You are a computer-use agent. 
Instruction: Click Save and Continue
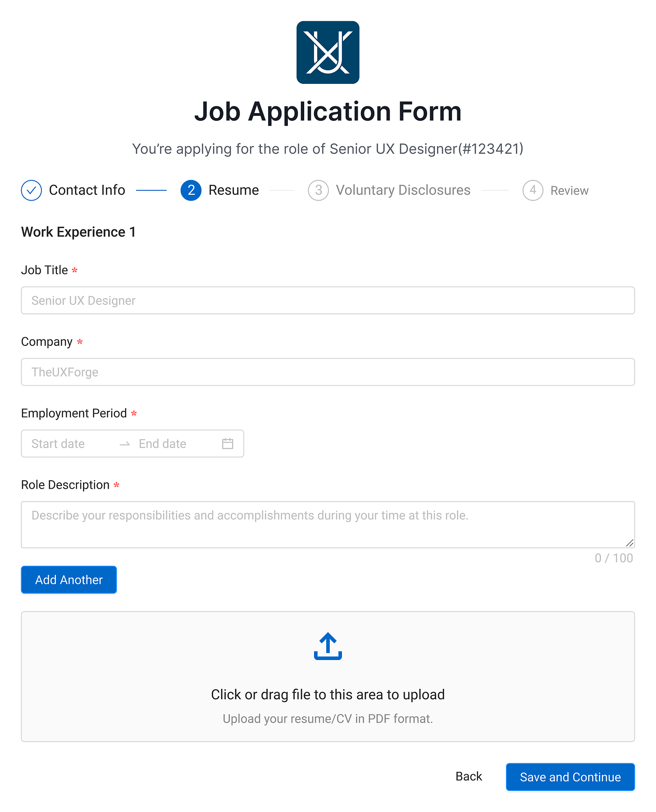570,777
